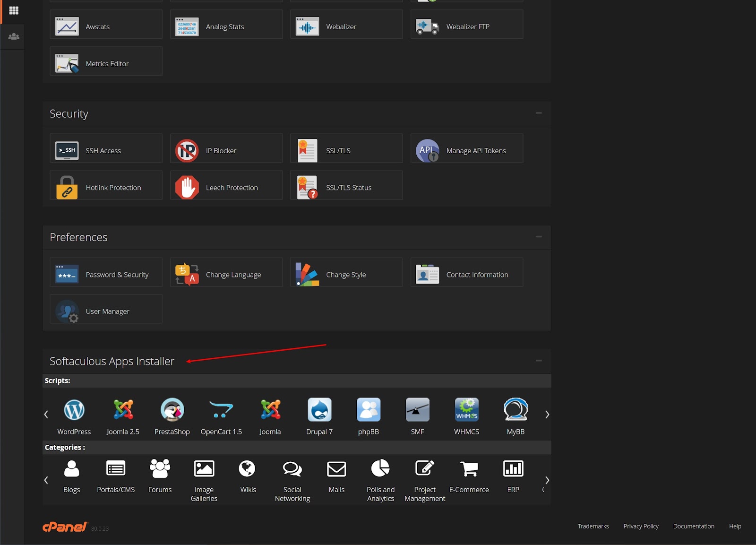Image resolution: width=756 pixels, height=545 pixels.
Task: Open the Image Galleries category
Action: pos(204,480)
